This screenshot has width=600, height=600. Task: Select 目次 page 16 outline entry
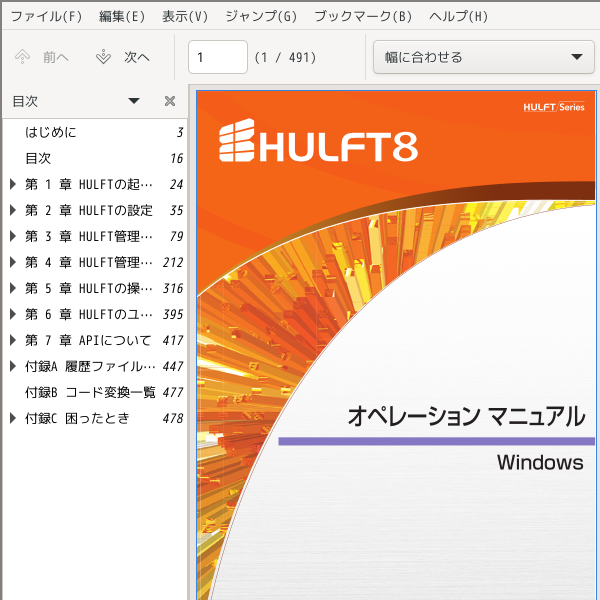pos(95,158)
